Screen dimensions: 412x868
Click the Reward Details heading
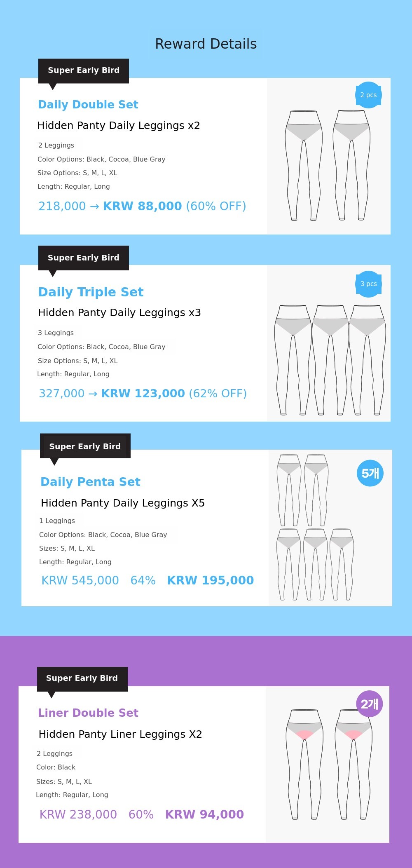tap(206, 44)
